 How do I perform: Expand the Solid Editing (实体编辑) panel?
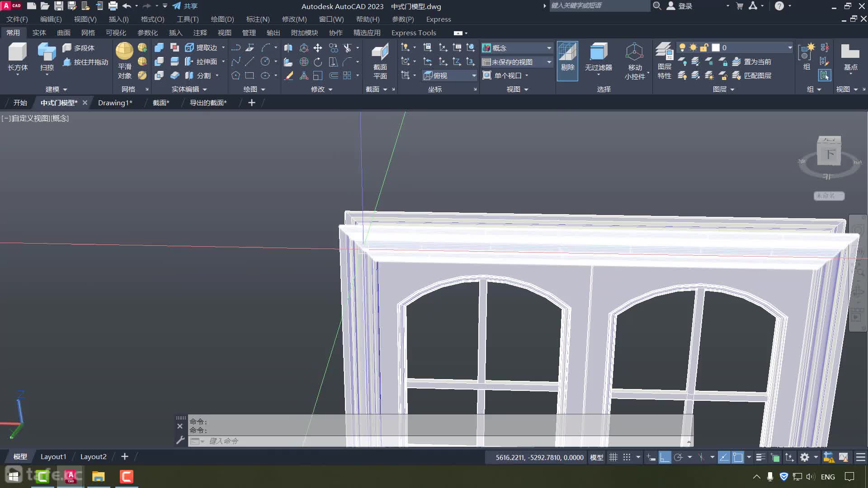[x=189, y=89]
